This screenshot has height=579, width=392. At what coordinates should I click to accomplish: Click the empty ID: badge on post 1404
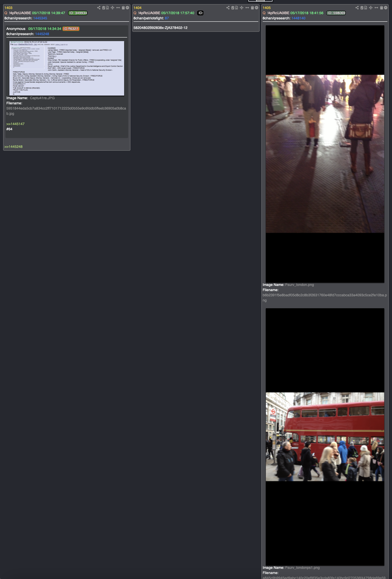[x=201, y=13]
